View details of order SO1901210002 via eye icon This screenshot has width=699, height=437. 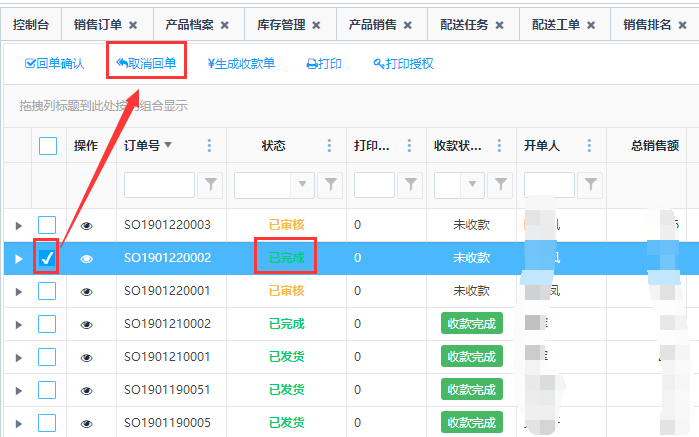(x=87, y=324)
